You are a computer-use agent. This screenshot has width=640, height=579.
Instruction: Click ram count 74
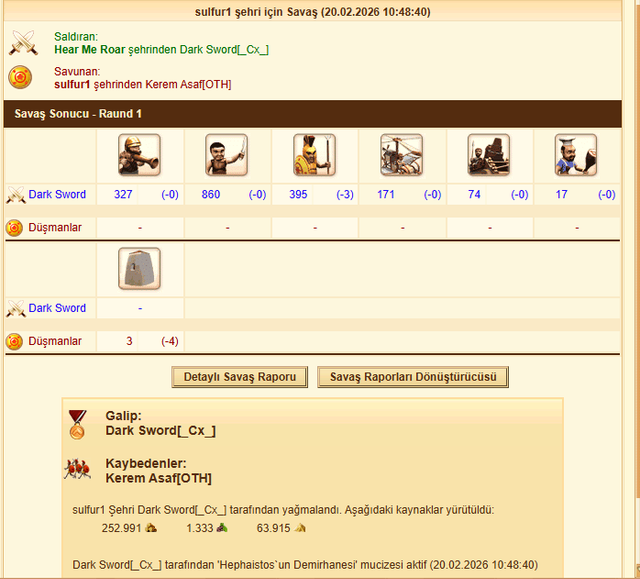click(x=474, y=194)
